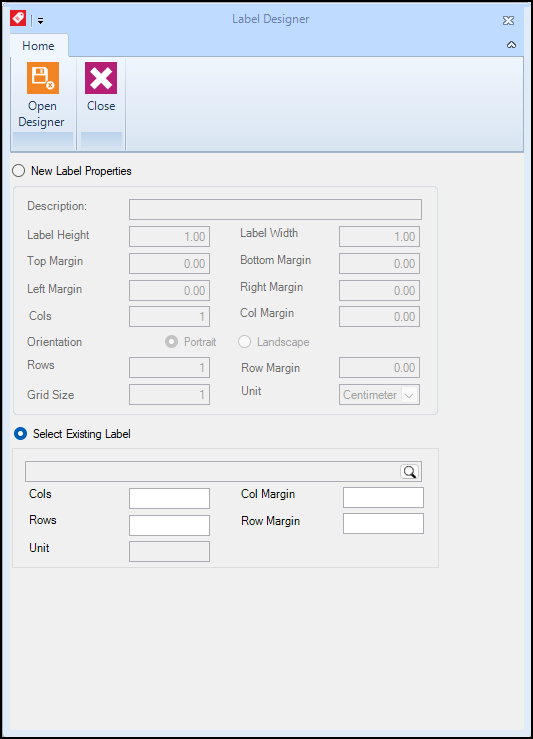Click the Label Height field
533x739 pixels.
(169, 237)
